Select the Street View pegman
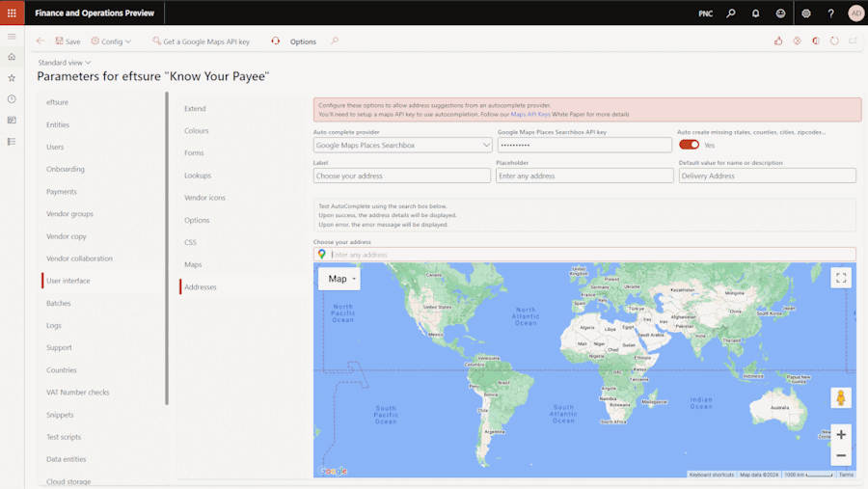The height and width of the screenshot is (489, 868). [841, 397]
